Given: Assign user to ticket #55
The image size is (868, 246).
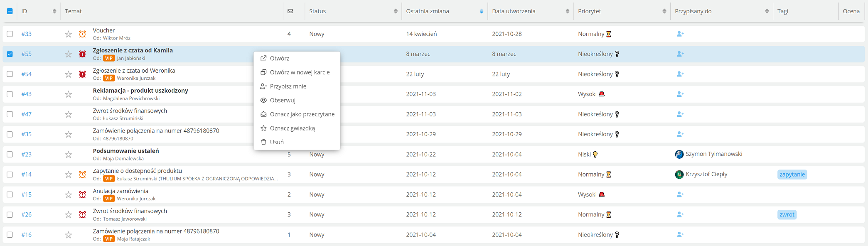Looking at the screenshot, I should tap(680, 54).
